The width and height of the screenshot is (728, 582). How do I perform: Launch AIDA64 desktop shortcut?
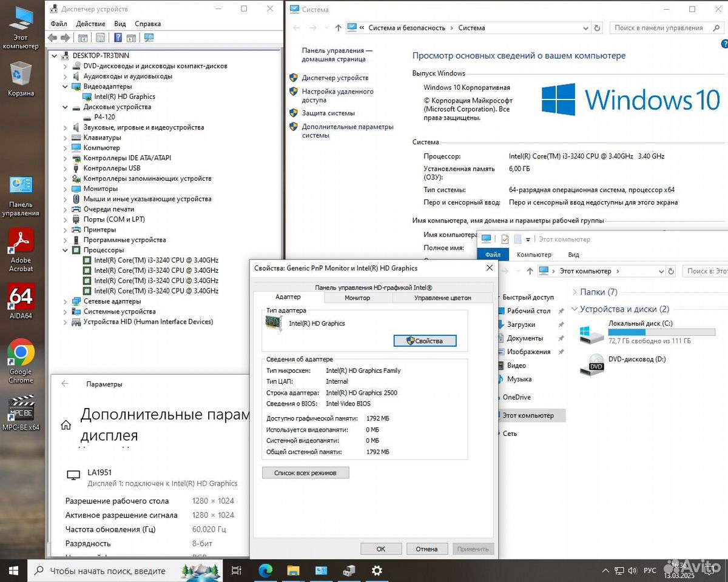tap(21, 301)
